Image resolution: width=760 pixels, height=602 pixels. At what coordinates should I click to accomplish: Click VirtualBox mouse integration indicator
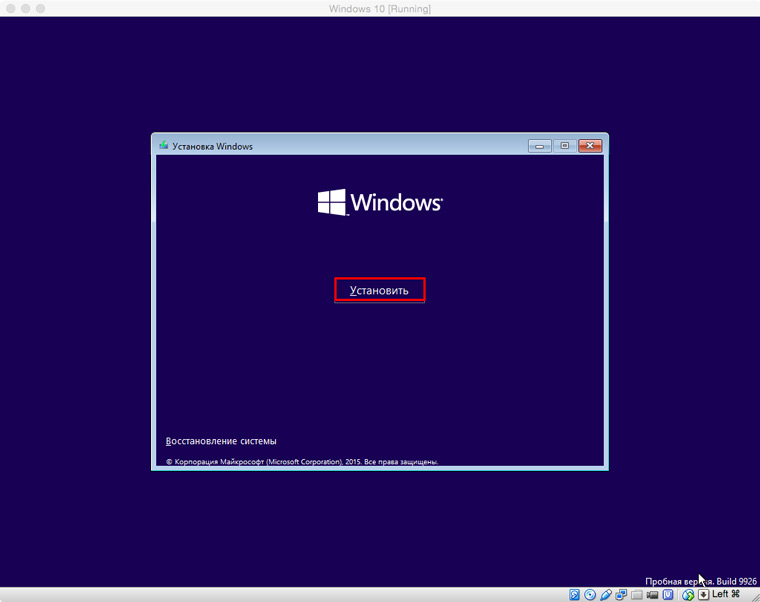point(688,595)
